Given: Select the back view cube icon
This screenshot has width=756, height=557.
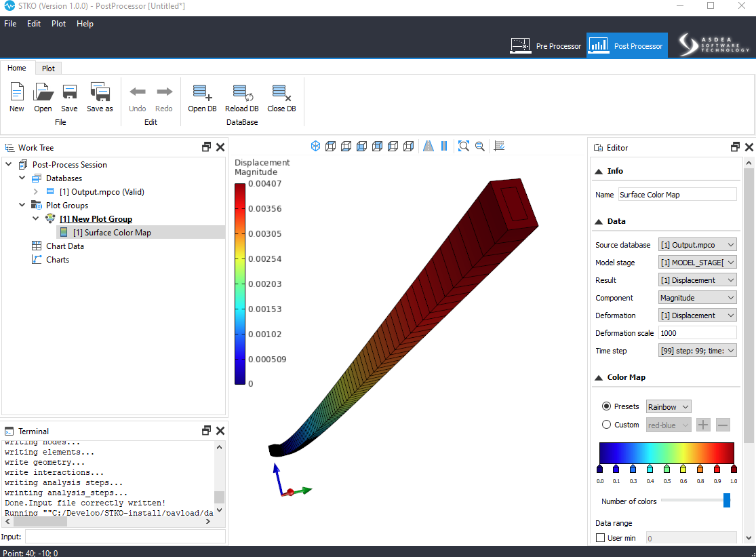Looking at the screenshot, I should tap(378, 146).
